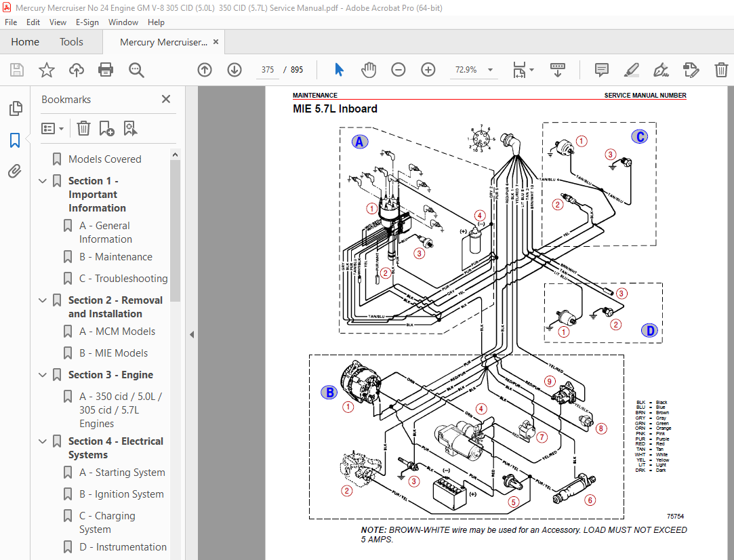This screenshot has height=560, width=734.
Task: Activate the Hand pan tool
Action: (369, 71)
